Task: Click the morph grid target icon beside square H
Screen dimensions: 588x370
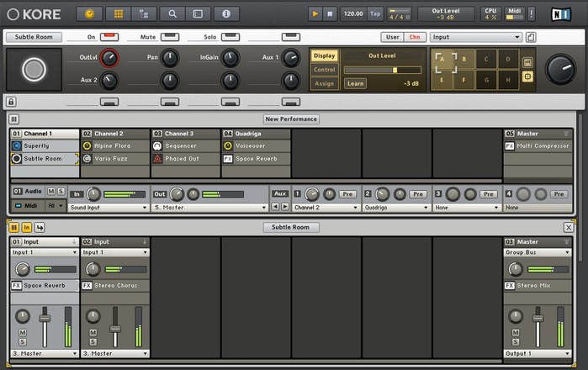Action: (527, 77)
